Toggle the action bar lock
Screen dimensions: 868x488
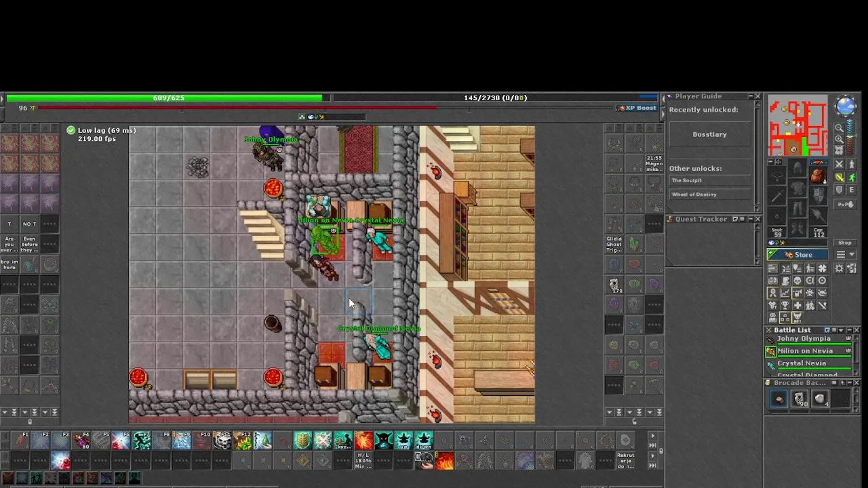pyautogui.click(x=660, y=450)
